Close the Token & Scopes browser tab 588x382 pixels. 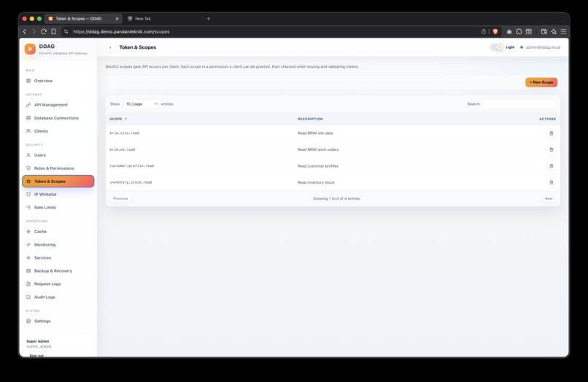point(117,18)
